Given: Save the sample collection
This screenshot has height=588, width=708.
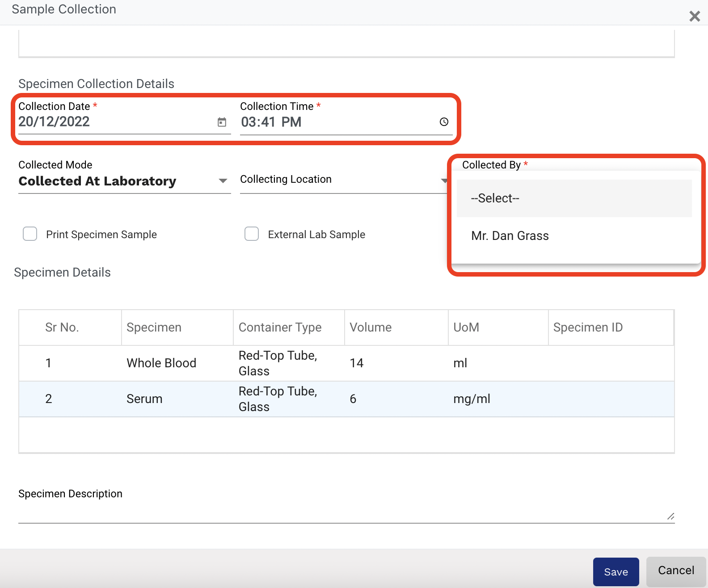Looking at the screenshot, I should point(615,571).
